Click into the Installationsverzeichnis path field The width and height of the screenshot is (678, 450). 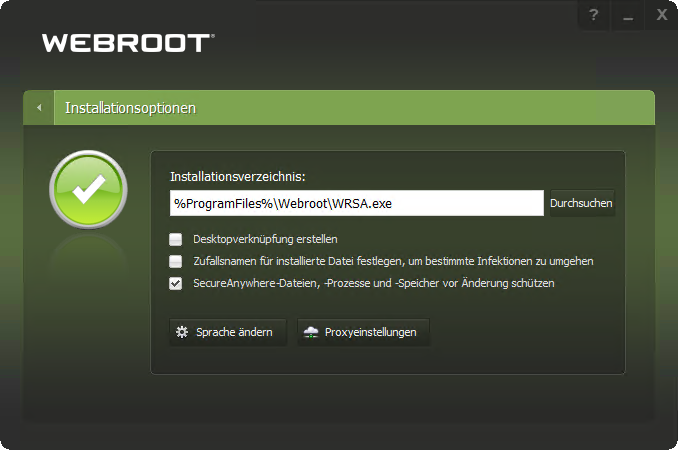(x=357, y=203)
